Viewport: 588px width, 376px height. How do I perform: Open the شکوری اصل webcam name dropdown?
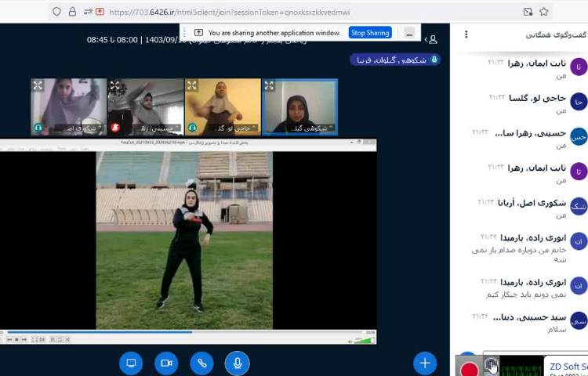(x=79, y=128)
